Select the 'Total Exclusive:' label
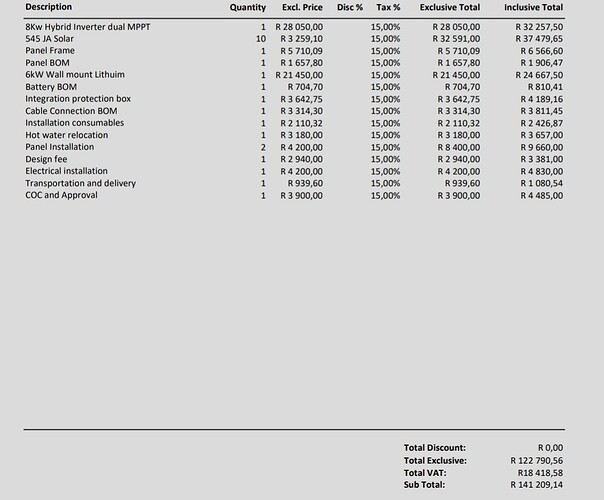This screenshot has height=500, width=604. pos(435,460)
